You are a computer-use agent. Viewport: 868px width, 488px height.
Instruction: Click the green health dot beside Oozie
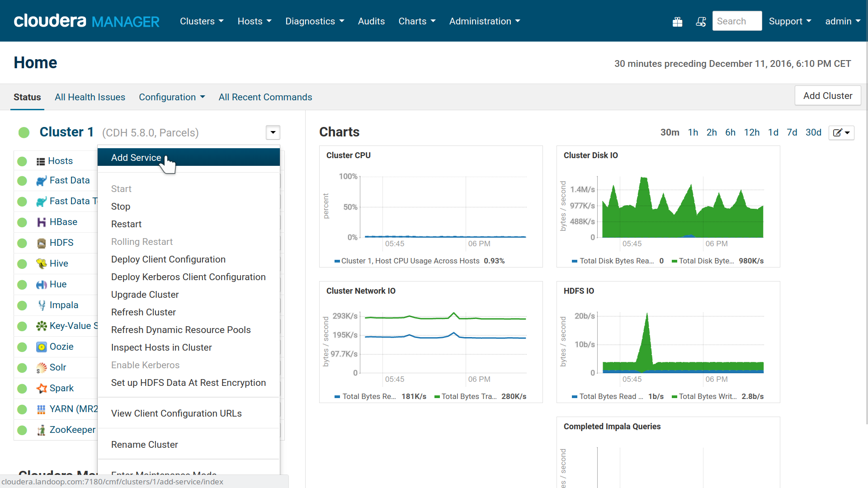pyautogui.click(x=22, y=347)
